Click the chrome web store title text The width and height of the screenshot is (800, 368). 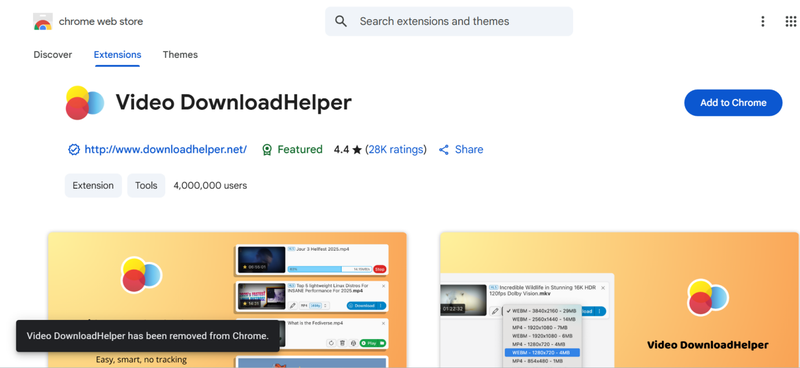(x=101, y=21)
